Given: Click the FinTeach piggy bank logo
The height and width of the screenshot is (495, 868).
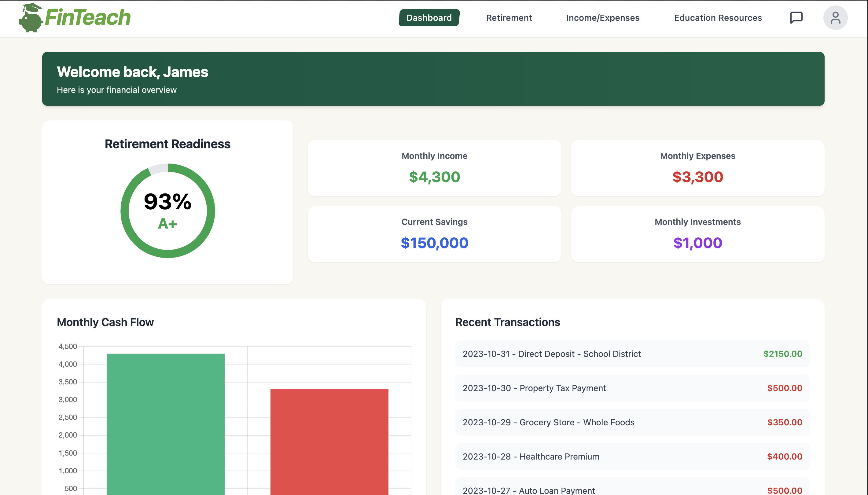Looking at the screenshot, I should coord(31,18).
